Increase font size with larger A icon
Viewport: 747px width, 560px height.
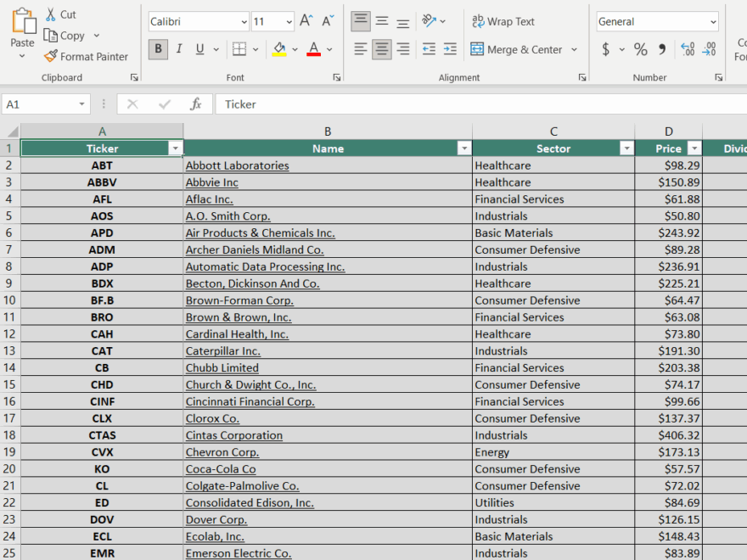click(306, 21)
